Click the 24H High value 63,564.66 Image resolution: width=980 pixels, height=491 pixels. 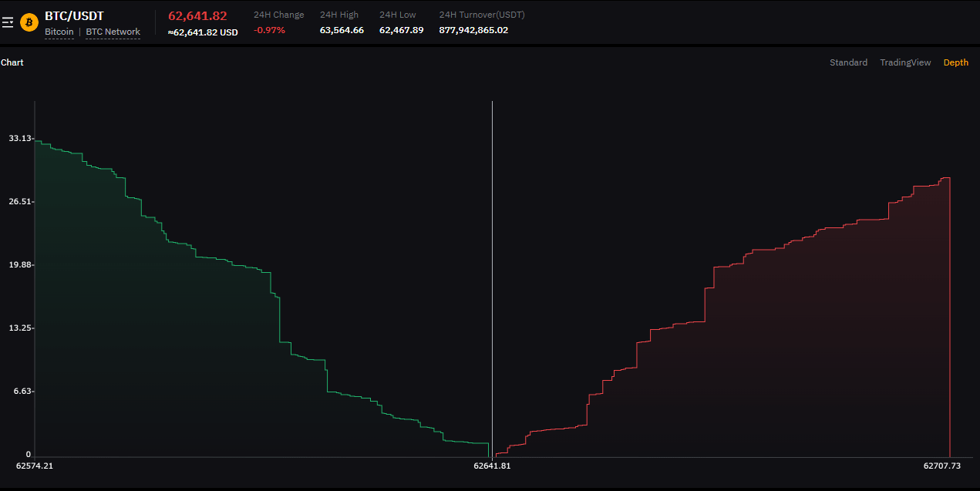click(341, 29)
